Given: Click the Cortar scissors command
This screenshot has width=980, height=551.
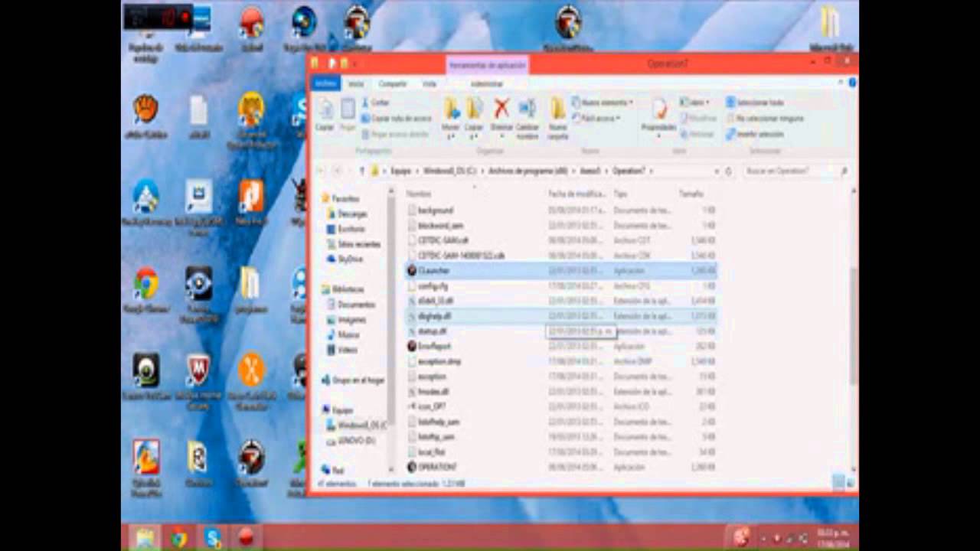Looking at the screenshot, I should 375,103.
